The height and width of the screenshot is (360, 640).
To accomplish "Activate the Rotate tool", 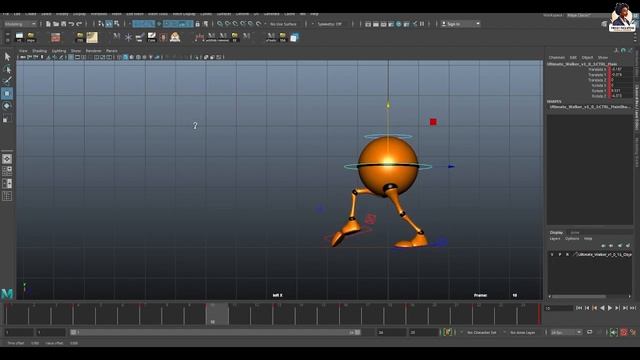I will point(7,106).
